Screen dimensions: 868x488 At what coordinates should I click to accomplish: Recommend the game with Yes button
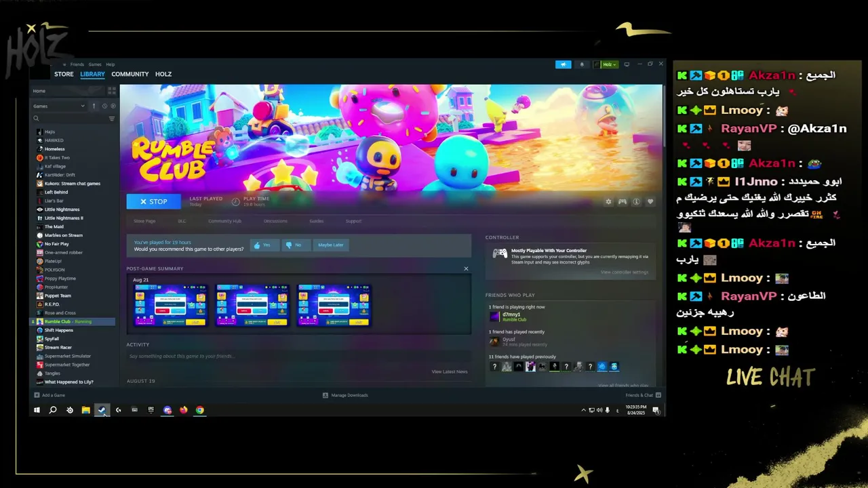264,245
